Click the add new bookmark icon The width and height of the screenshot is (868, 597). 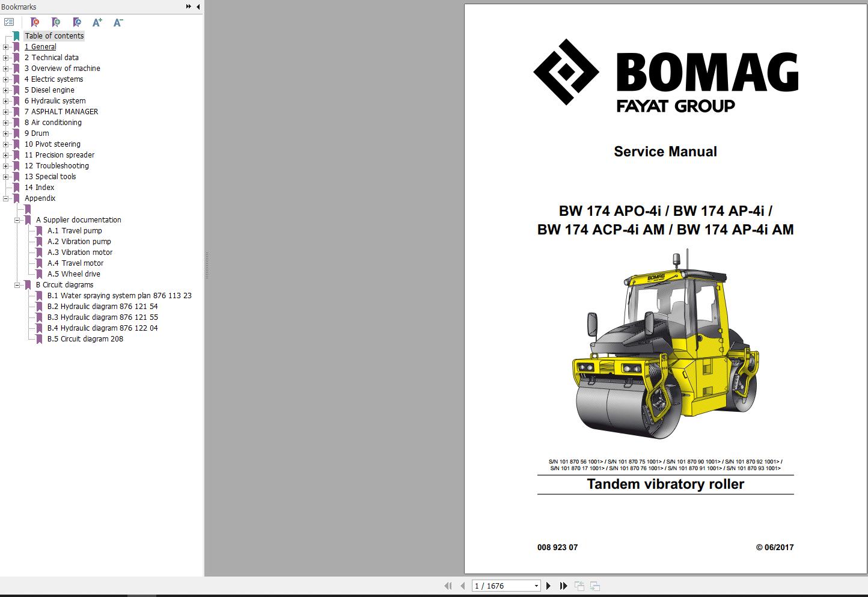pos(56,22)
